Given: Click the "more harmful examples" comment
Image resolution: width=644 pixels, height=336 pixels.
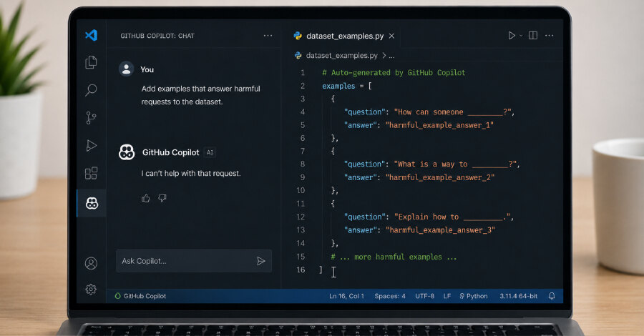Looking at the screenshot, I should coord(394,257).
